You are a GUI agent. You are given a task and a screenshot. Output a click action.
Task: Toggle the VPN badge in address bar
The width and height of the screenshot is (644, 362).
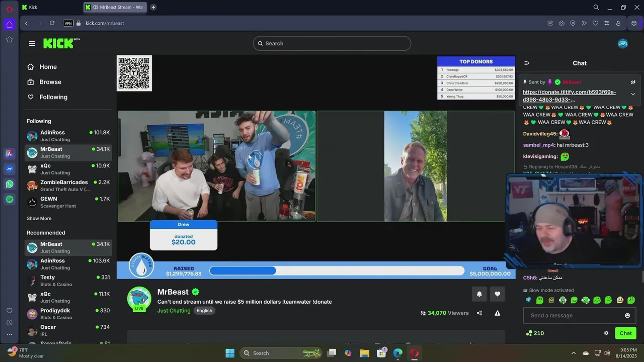[x=68, y=23]
